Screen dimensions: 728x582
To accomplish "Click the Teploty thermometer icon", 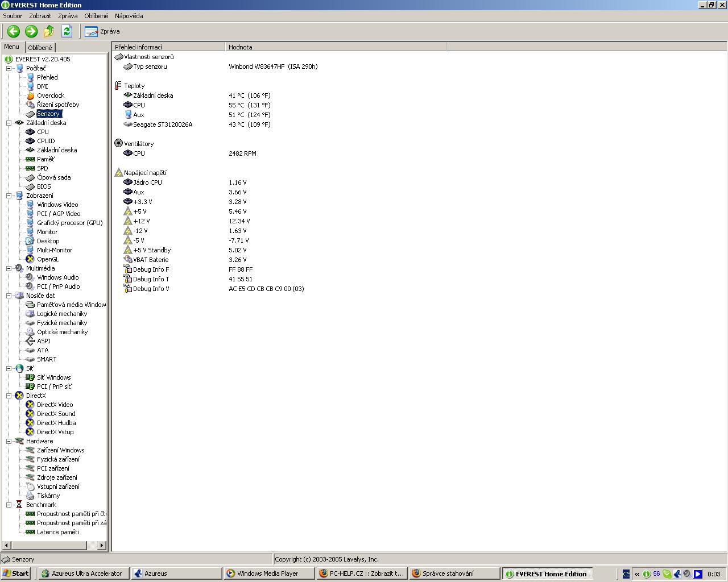I will [118, 86].
